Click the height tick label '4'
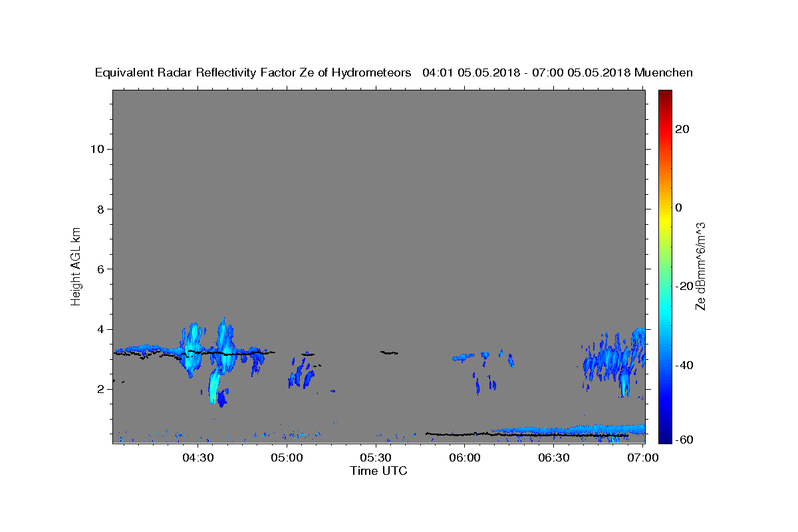This screenshot has width=798, height=532. point(101,329)
